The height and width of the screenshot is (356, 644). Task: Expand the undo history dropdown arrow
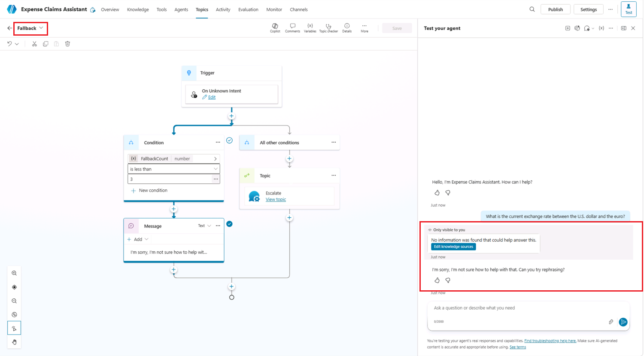[17, 44]
